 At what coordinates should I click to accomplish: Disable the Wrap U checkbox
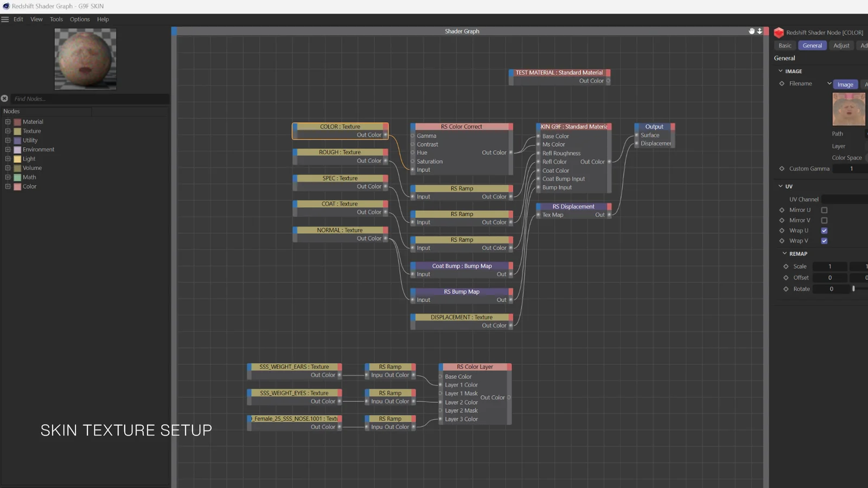click(x=824, y=230)
